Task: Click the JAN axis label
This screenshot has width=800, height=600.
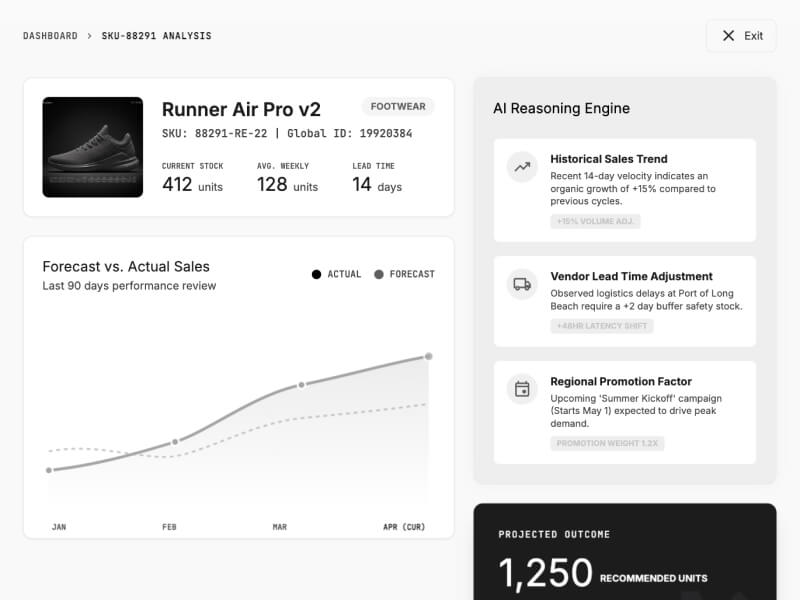Action: pyautogui.click(x=59, y=527)
